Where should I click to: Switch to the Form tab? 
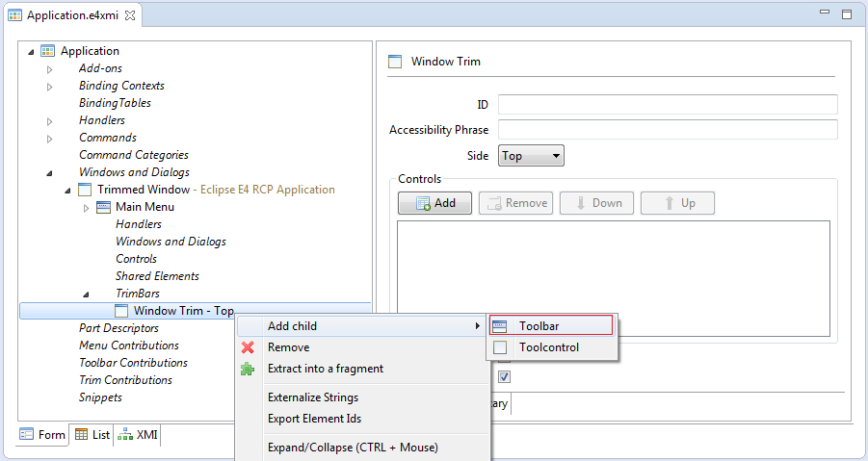point(42,434)
